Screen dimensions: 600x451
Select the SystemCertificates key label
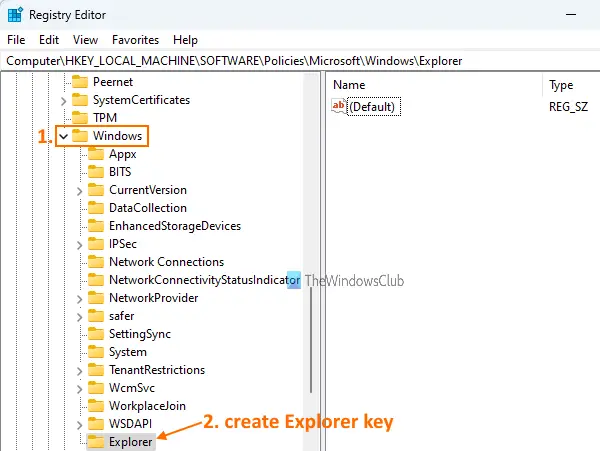click(141, 100)
